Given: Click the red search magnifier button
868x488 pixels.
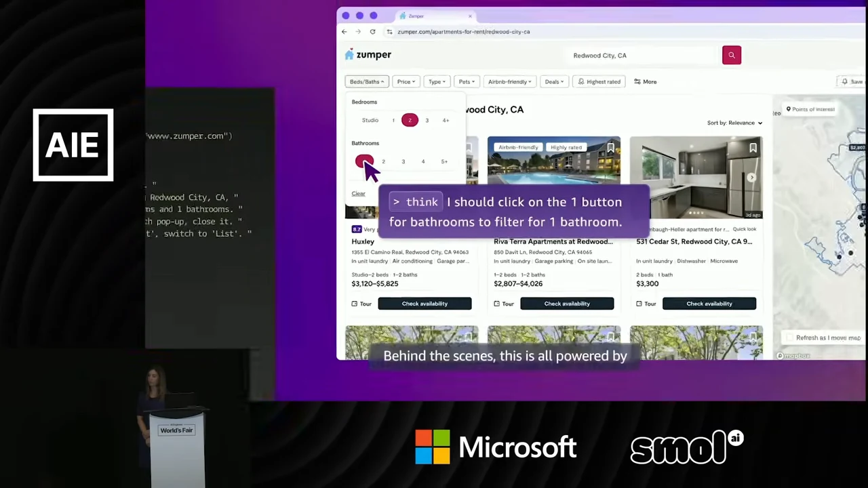Looking at the screenshot, I should [x=731, y=55].
